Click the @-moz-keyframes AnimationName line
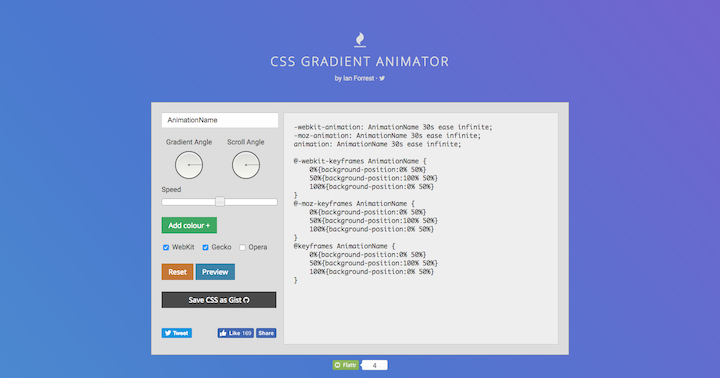Viewport: 720px width, 378px height. [354, 203]
